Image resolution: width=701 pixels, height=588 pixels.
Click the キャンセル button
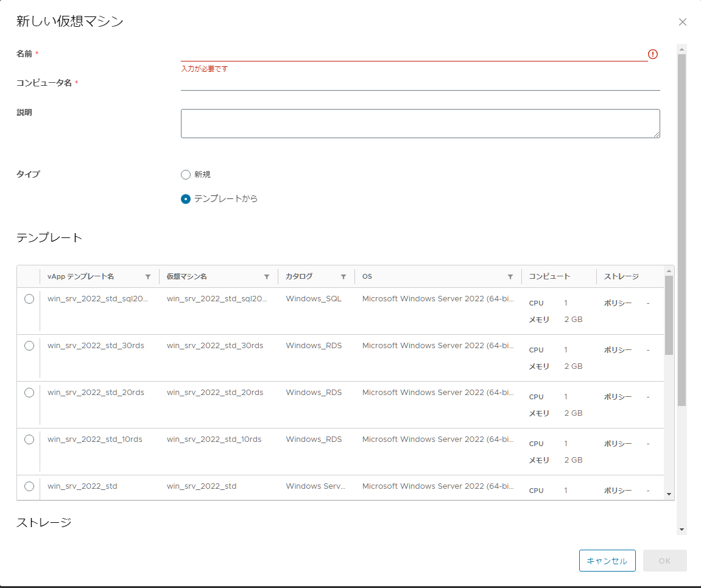(607, 561)
